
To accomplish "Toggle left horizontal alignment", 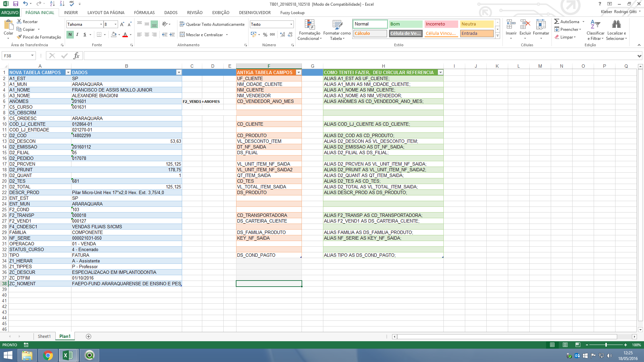I will (140, 35).
